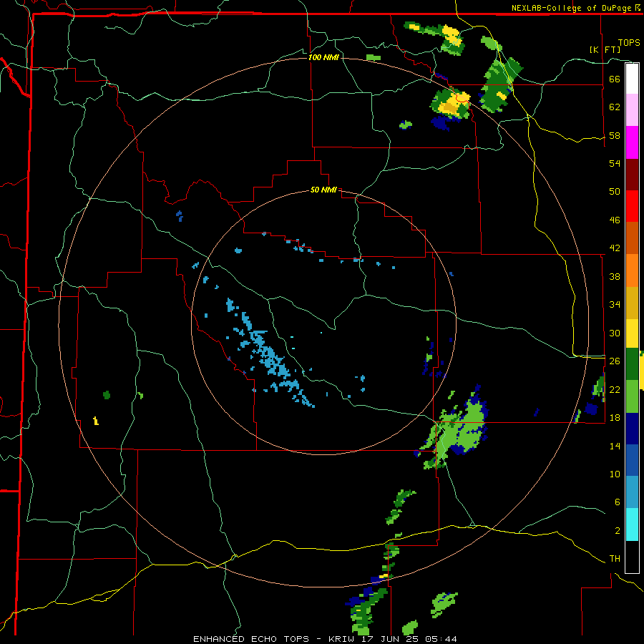This screenshot has width=644, height=644.
Task: Click the ENHANCED ECHO TOPS KRIW caption
Action: tap(325, 639)
